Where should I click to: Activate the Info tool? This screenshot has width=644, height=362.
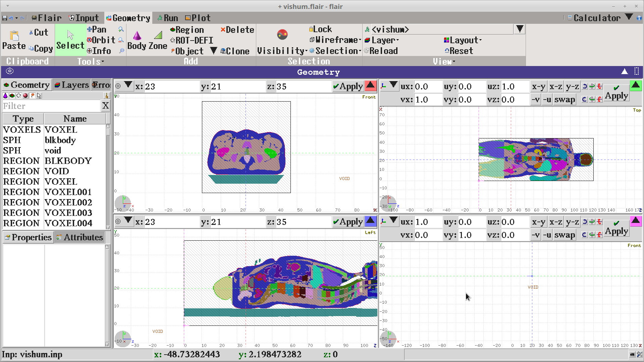tap(99, 51)
